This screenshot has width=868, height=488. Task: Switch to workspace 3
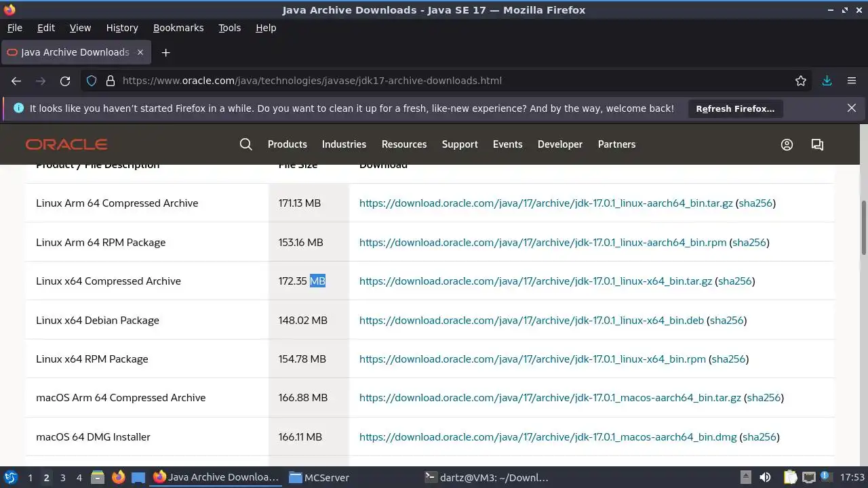62,477
